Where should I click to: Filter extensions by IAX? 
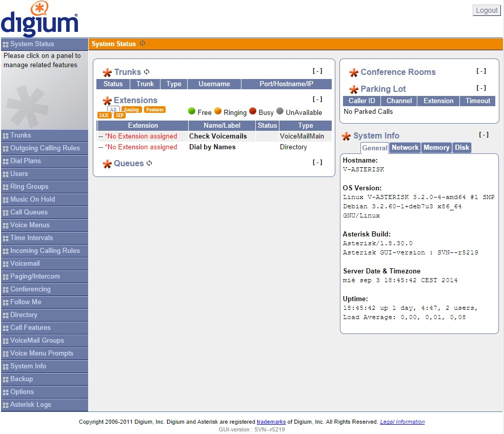[x=104, y=115]
